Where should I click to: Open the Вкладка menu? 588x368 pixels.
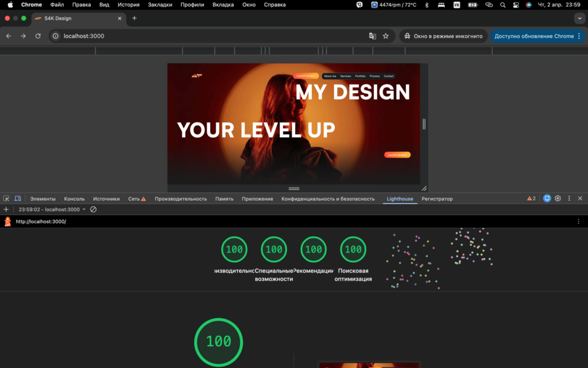(x=223, y=5)
